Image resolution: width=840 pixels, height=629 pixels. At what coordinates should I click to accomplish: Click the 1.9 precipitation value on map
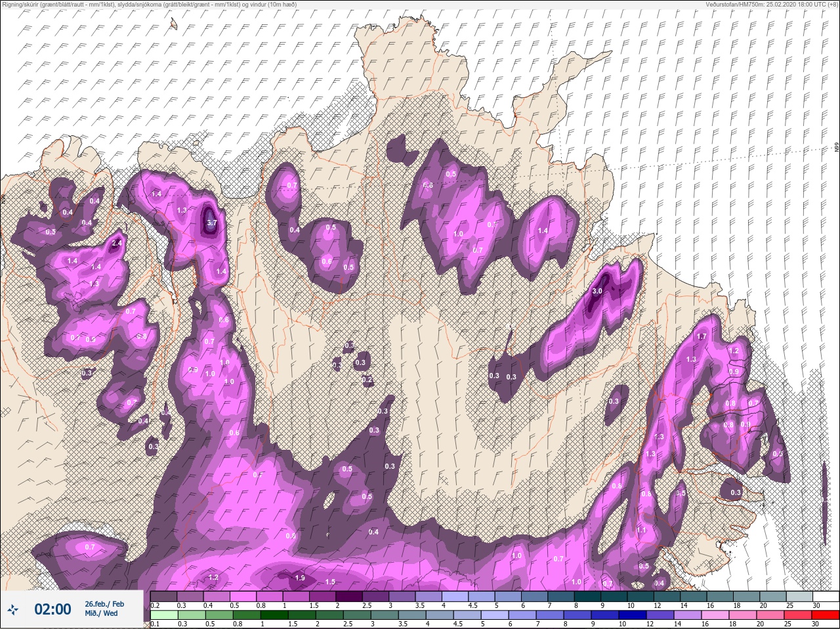coord(300,578)
